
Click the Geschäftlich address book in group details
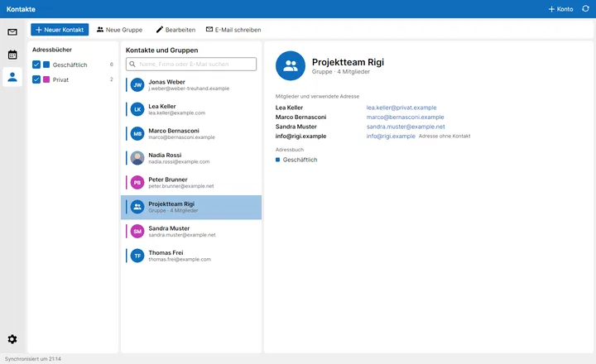click(296, 160)
